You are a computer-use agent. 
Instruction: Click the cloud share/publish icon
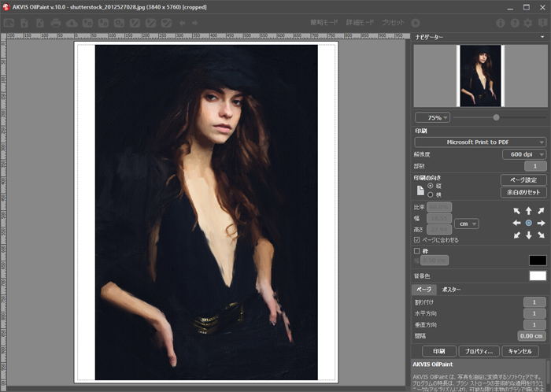tap(72, 23)
